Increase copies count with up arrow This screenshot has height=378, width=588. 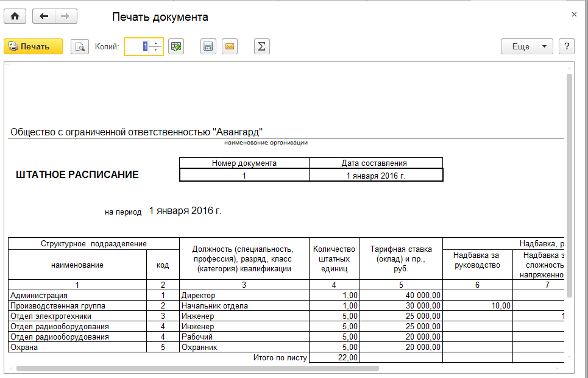point(156,43)
